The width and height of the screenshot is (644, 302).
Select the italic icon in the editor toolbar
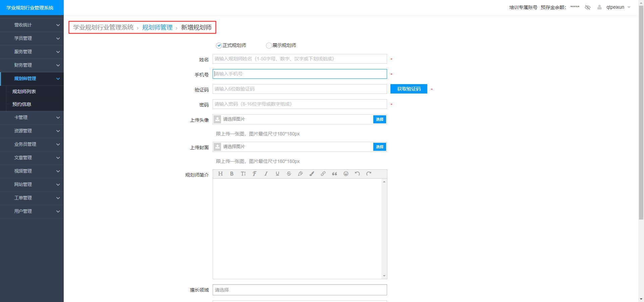point(266,174)
